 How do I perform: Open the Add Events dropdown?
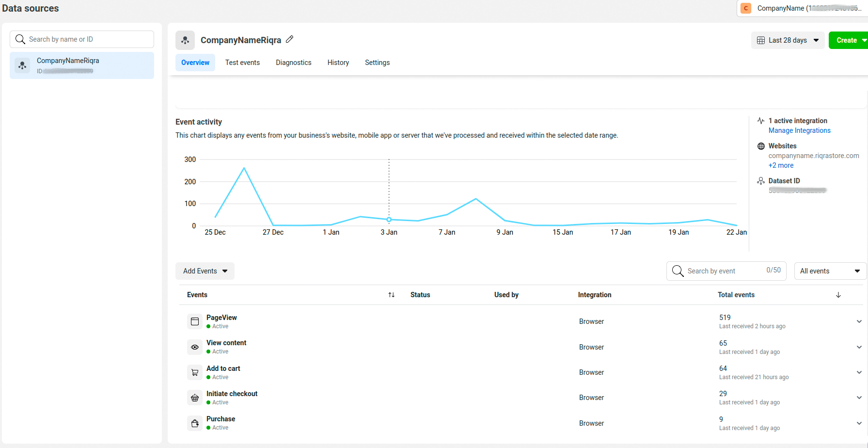205,271
